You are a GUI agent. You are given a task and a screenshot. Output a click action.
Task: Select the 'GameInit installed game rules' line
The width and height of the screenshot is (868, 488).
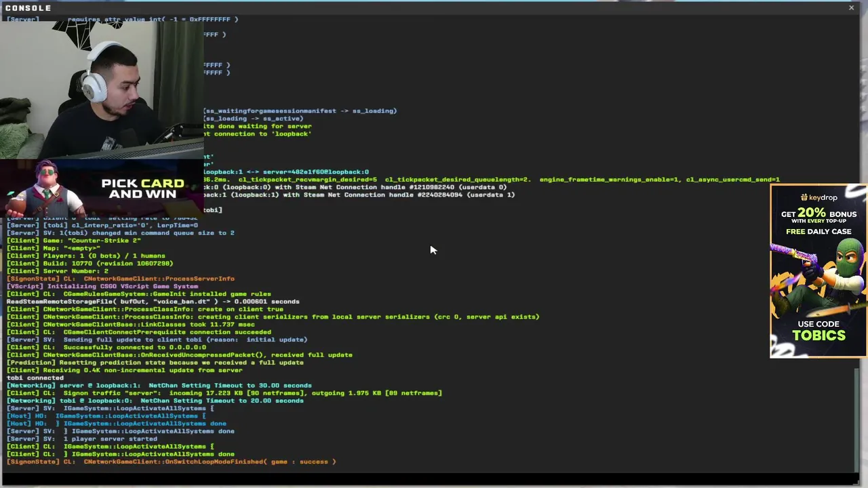[139, 293]
